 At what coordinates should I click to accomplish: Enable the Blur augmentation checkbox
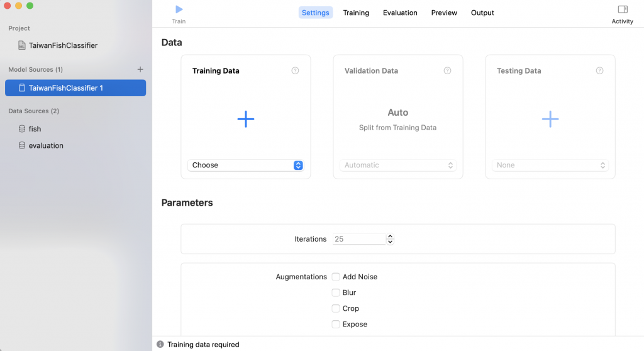coord(336,292)
